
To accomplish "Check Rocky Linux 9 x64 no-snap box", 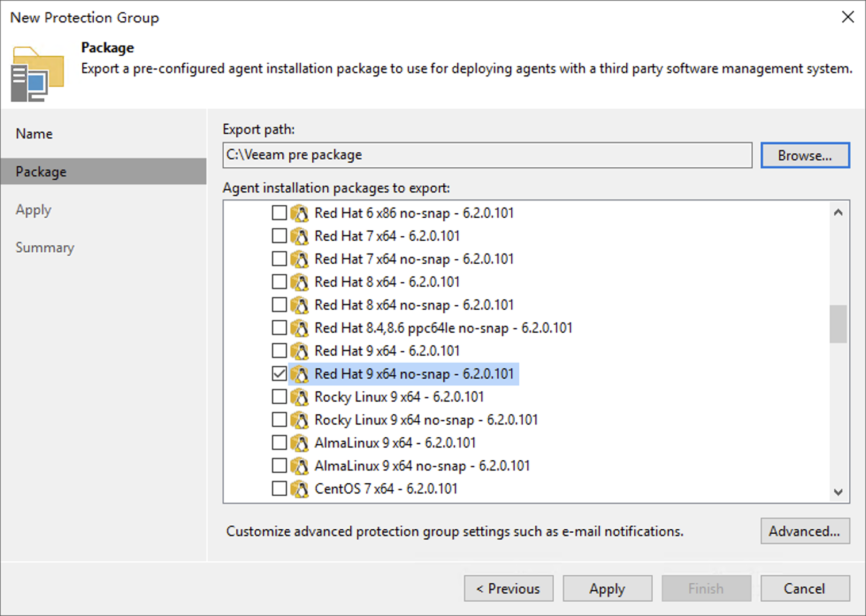I will [279, 419].
